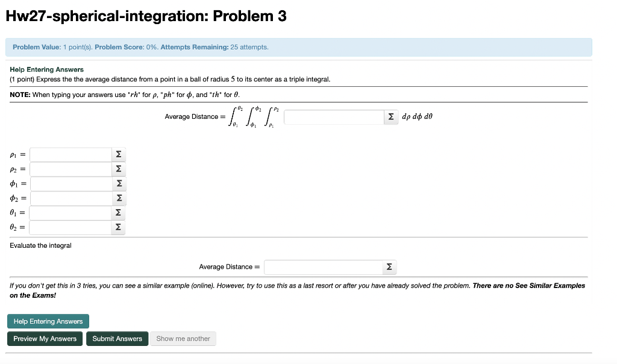Open the equation editor for φ2
The height and width of the screenshot is (364, 617).
click(118, 198)
